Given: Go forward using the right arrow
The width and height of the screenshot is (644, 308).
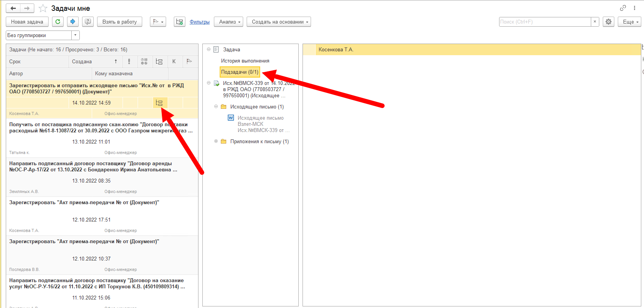Looking at the screenshot, I should 27,8.
